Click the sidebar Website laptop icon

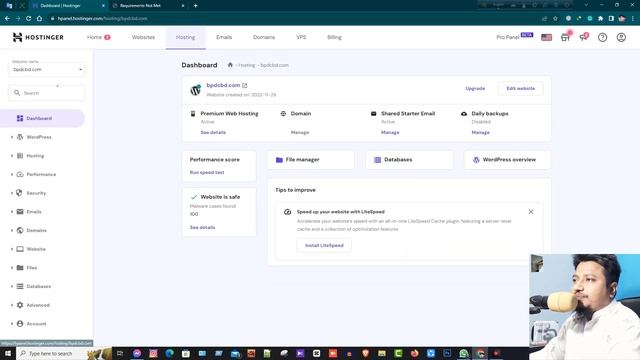[x=20, y=249]
